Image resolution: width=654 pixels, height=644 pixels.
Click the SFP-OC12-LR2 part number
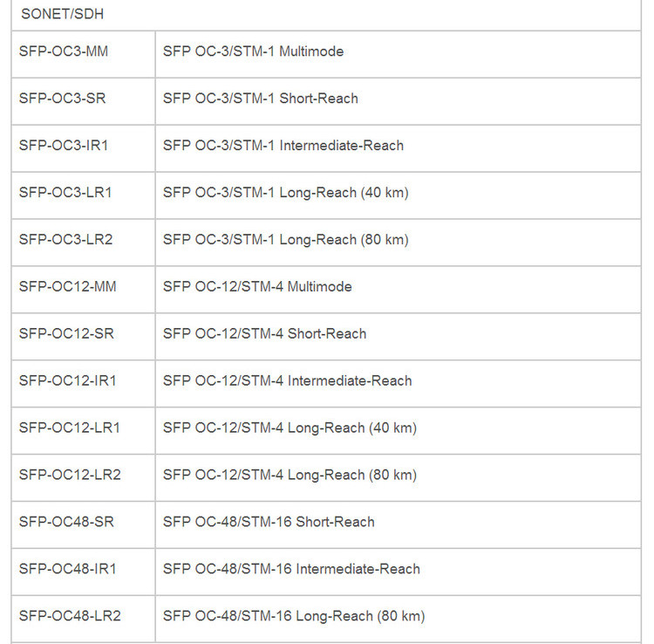70,476
